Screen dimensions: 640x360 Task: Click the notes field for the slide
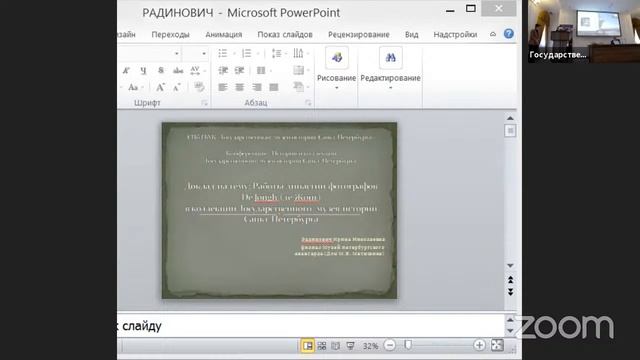[x=311, y=326]
